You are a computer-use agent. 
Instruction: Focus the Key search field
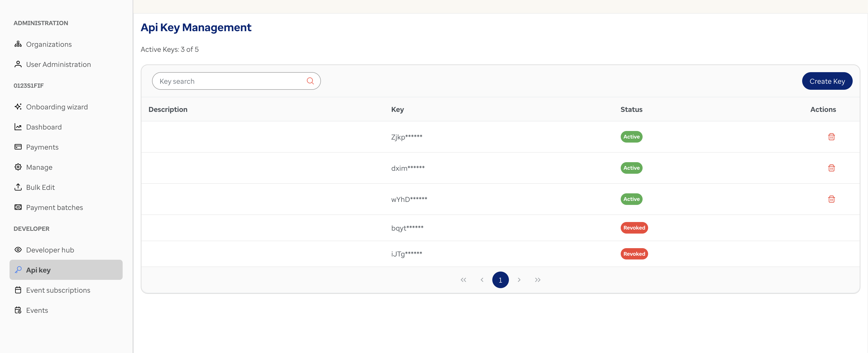point(229,81)
